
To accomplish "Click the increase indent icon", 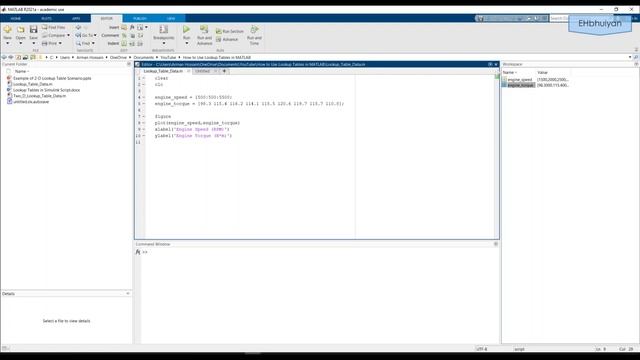I will (x=132, y=43).
